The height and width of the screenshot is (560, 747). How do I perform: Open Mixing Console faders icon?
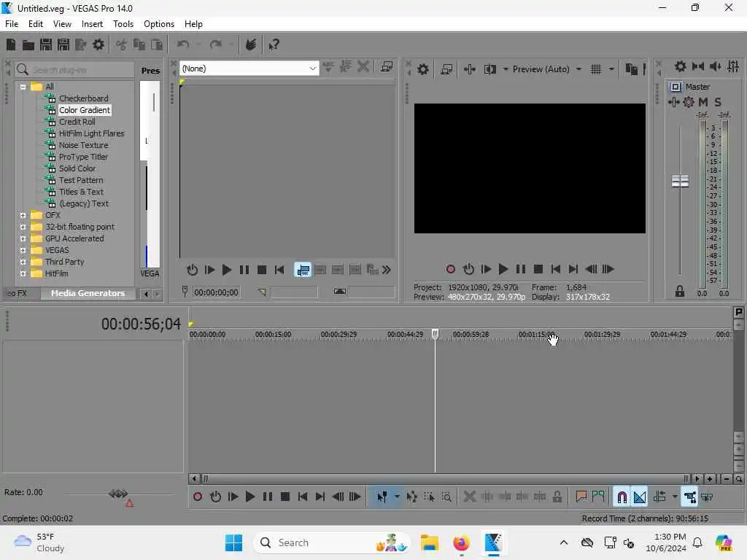pyautogui.click(x=733, y=66)
